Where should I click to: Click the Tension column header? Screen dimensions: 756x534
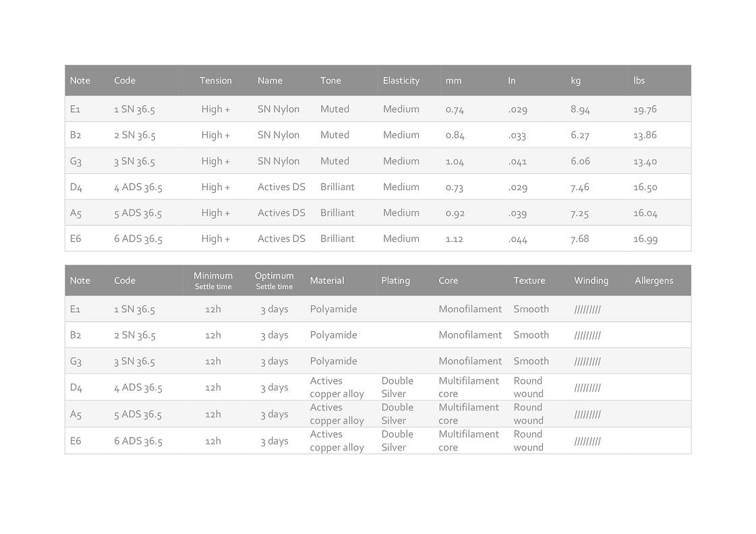pyautogui.click(x=216, y=80)
